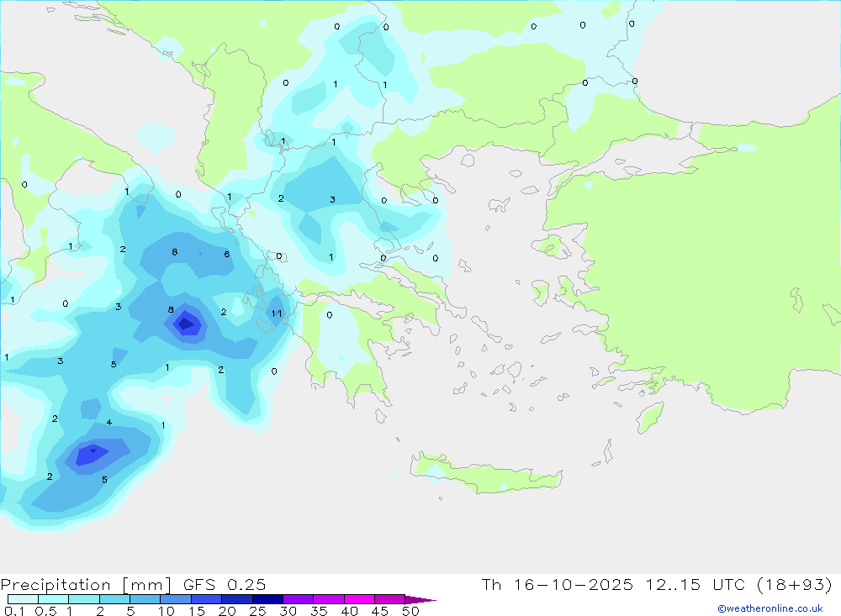Pick the 40–45 mm magenta legend swatch

click(359, 599)
